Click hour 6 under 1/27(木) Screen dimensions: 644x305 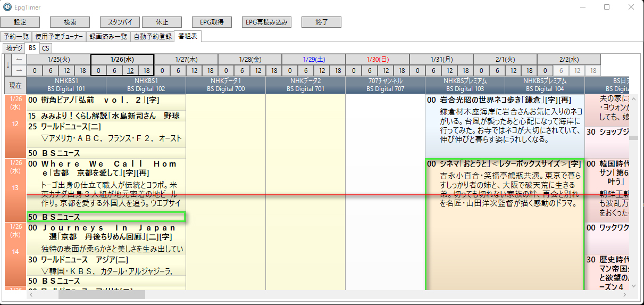click(178, 70)
